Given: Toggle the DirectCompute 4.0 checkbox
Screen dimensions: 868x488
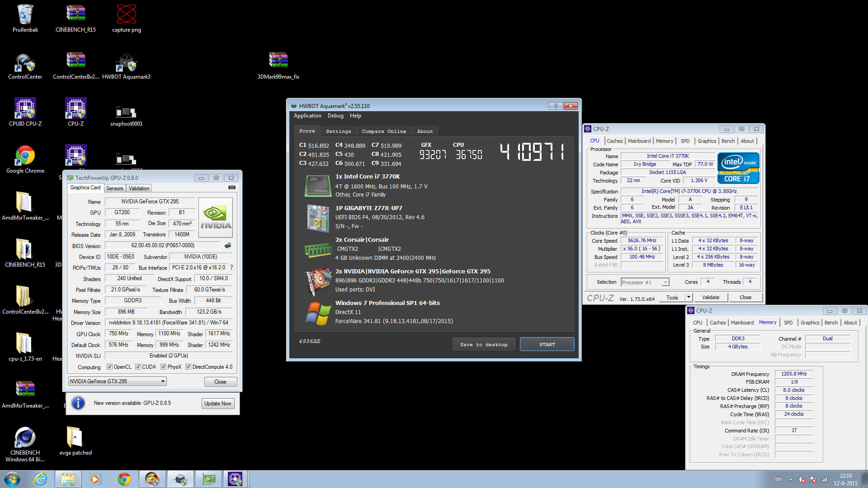Looking at the screenshot, I should coord(188,367).
